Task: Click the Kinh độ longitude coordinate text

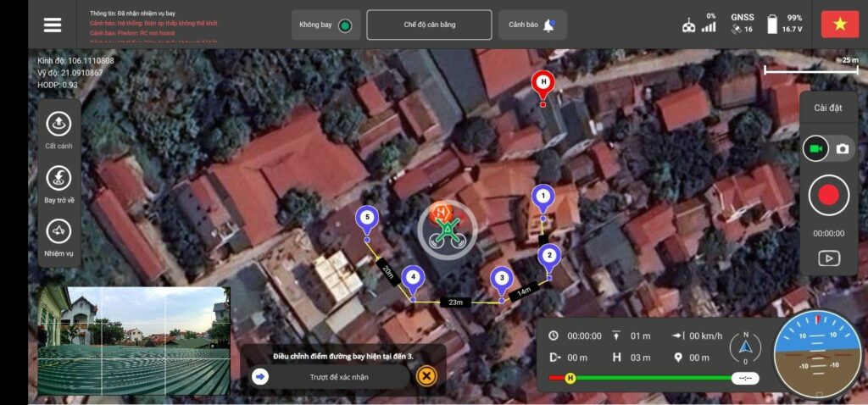Action: click(75, 60)
